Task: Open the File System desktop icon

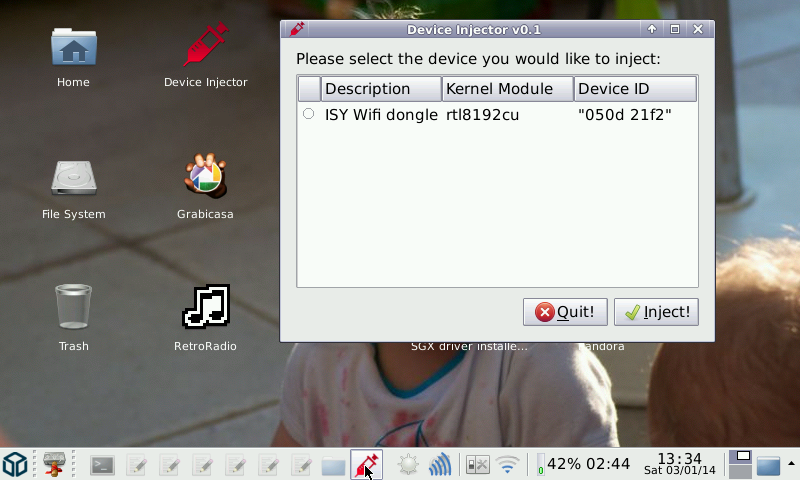Action: click(x=73, y=178)
